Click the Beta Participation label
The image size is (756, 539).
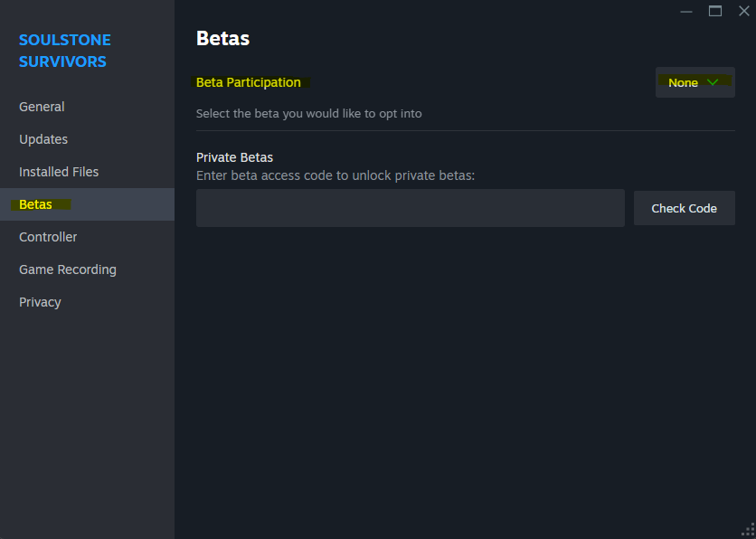click(249, 82)
